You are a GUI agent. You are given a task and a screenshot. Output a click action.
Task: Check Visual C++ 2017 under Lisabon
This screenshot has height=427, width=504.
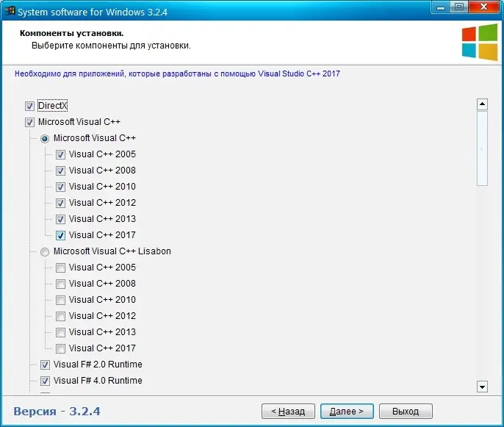pos(60,348)
